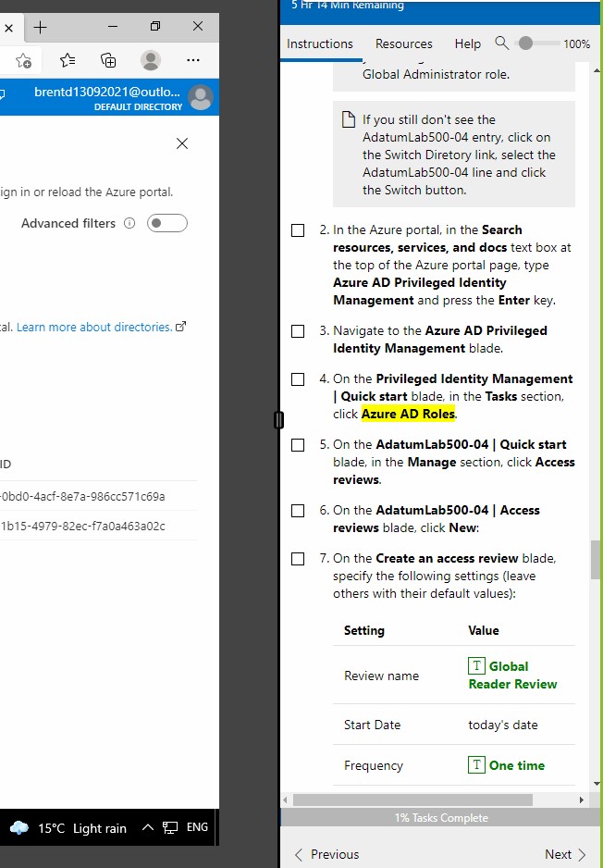Toggle the Advanced filters switch

pos(167,223)
